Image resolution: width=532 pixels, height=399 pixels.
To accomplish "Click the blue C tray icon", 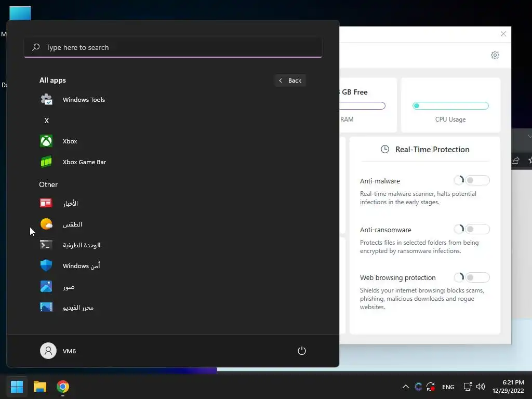I will point(418,387).
